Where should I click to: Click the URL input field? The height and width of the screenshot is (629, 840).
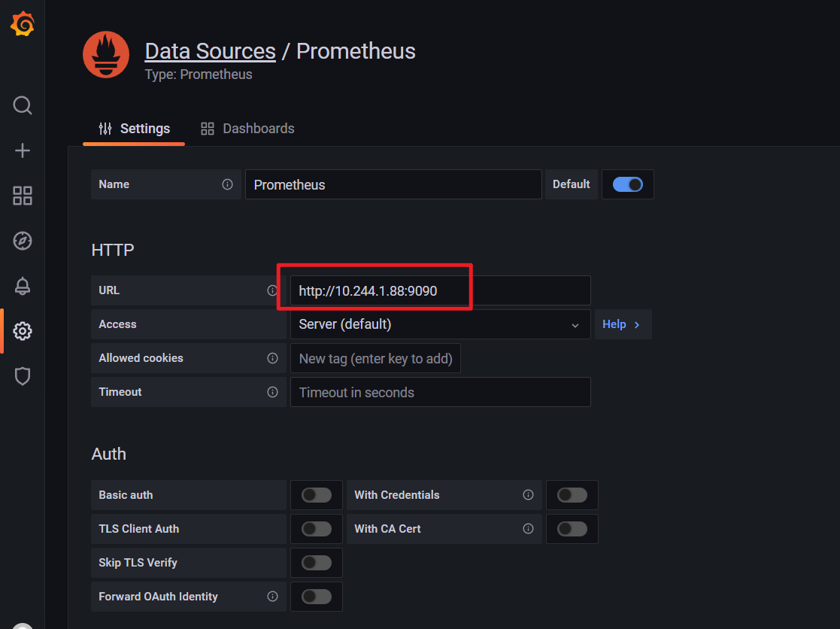pyautogui.click(x=441, y=290)
